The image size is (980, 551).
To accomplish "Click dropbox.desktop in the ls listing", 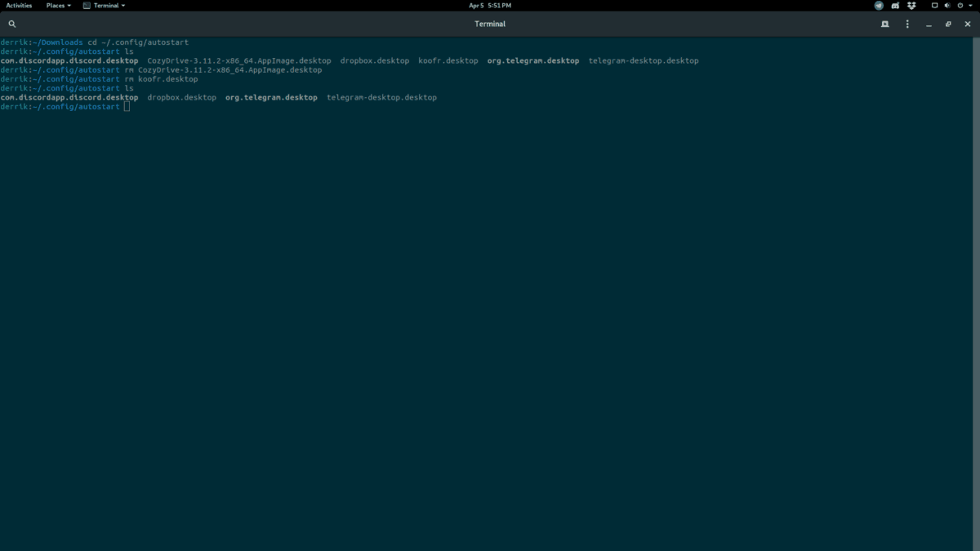I will (181, 96).
